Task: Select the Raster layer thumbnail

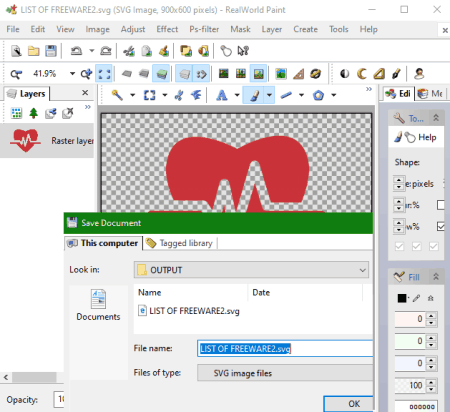Action: click(x=25, y=140)
